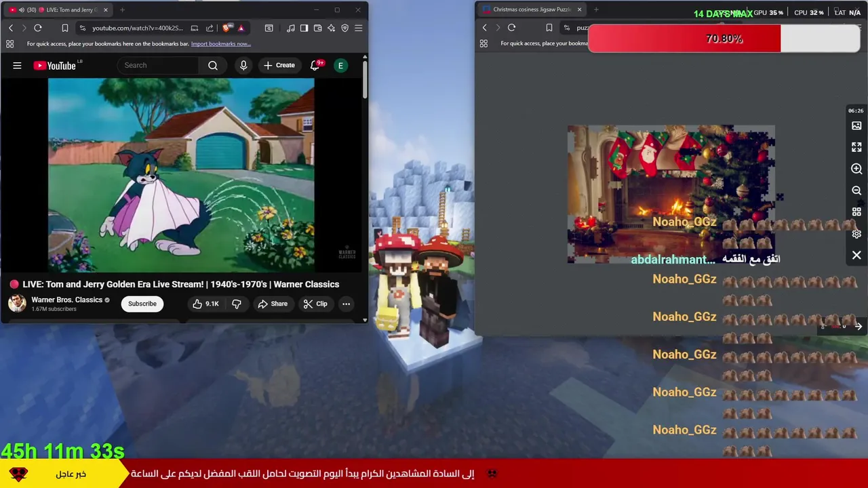Show the puzzle preview image
Viewport: 868px width, 488px height.
[856, 125]
